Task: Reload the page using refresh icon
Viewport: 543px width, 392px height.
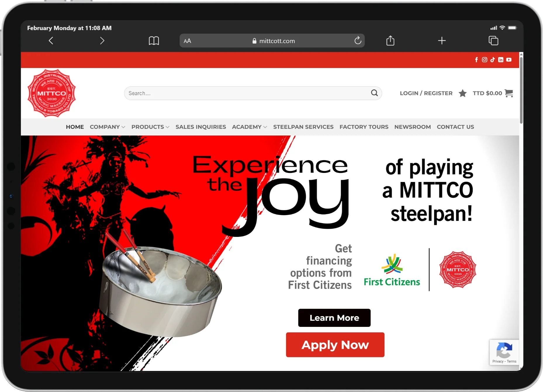Action: [358, 41]
